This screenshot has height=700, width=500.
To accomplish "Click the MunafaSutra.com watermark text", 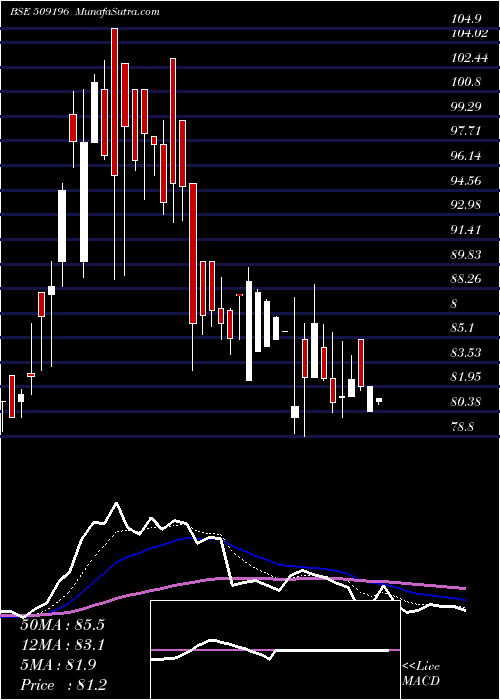I will coord(117,12).
